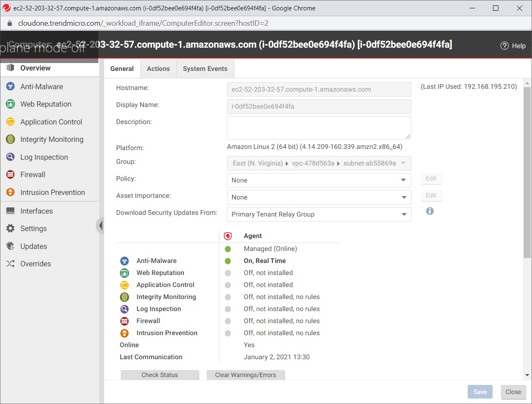Viewport: 532px width, 404px height.
Task: Click the 'Last IP Used: 192.168.195.210' text
Action: tap(469, 87)
